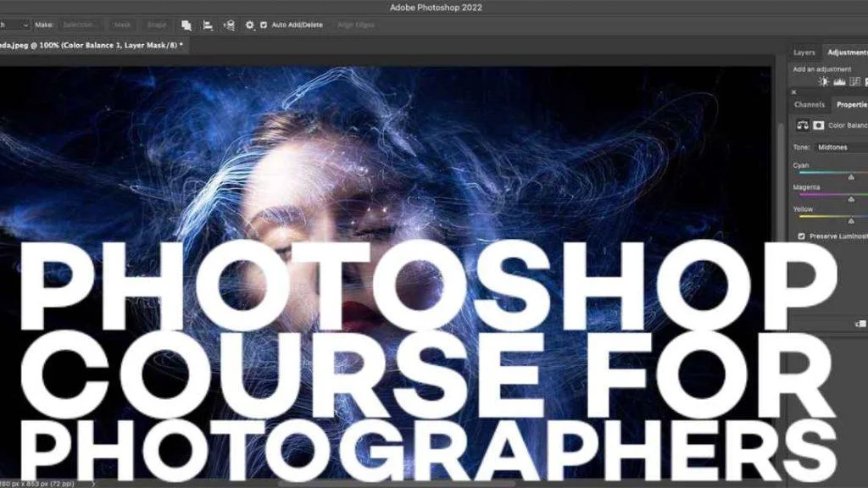
Task: Add a Curves adjustment
Action: click(854, 82)
